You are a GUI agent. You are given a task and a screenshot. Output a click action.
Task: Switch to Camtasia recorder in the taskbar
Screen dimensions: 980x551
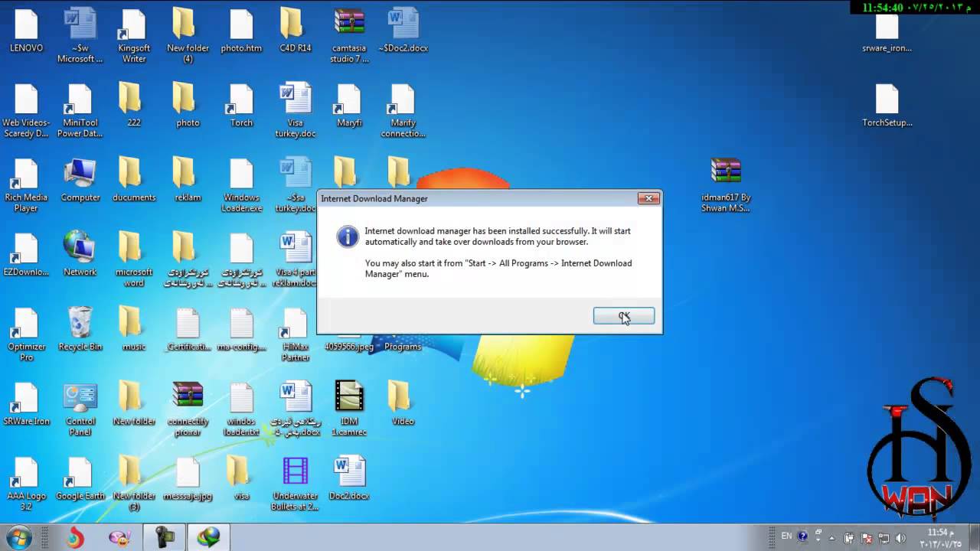[x=165, y=537]
